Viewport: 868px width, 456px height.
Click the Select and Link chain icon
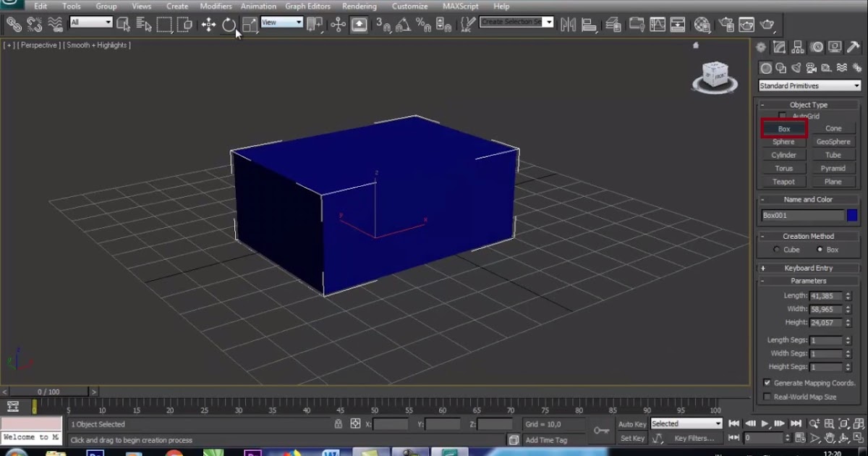point(14,25)
